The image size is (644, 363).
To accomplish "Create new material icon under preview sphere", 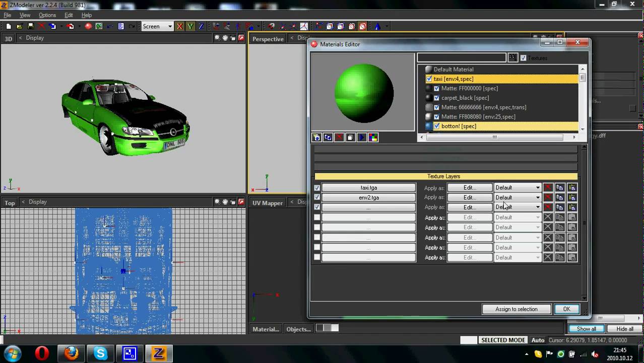I will [316, 137].
